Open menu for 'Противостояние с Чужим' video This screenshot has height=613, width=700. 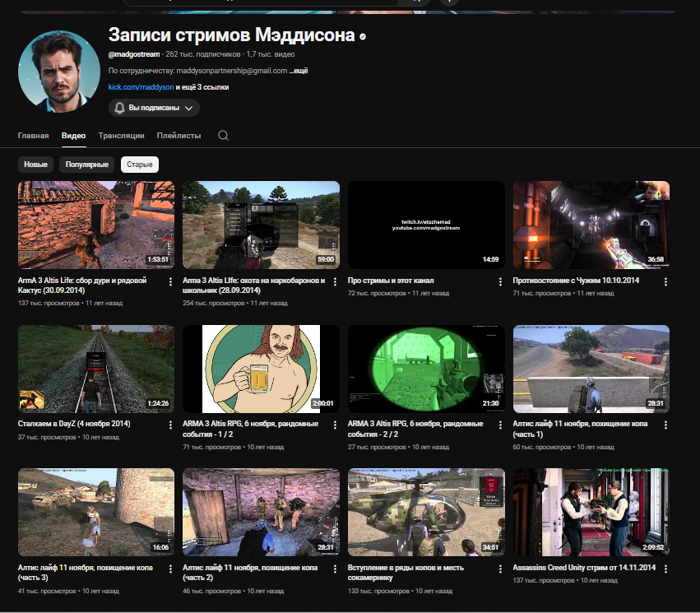[x=665, y=281]
